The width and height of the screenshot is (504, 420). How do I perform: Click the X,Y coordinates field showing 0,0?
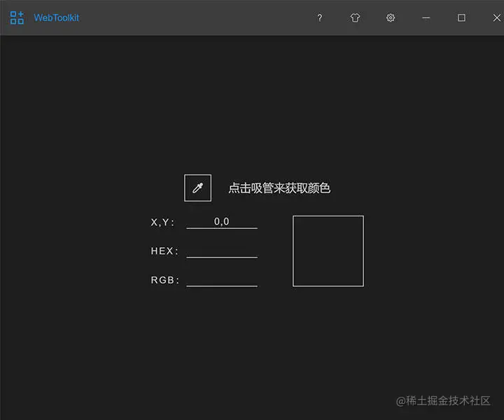coord(222,222)
